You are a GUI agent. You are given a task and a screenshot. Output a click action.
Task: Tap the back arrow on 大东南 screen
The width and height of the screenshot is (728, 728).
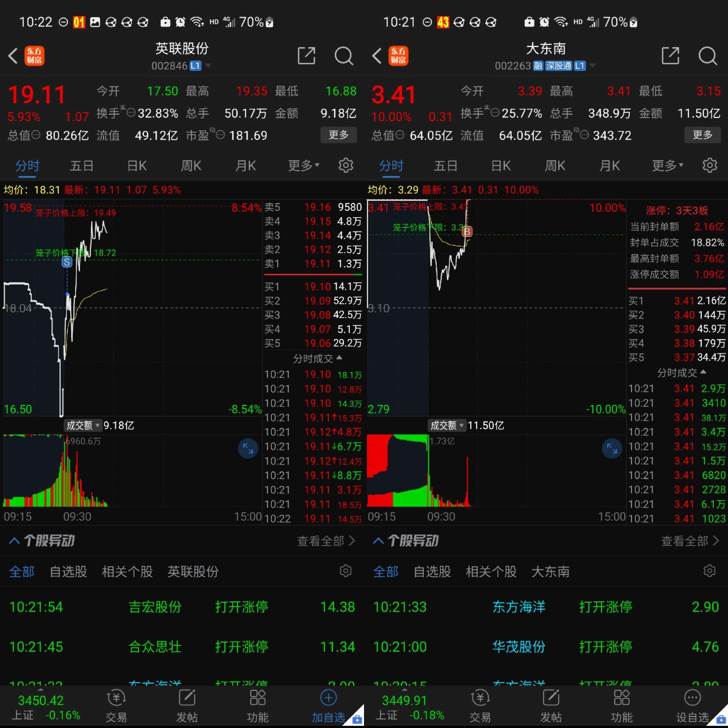point(377,56)
